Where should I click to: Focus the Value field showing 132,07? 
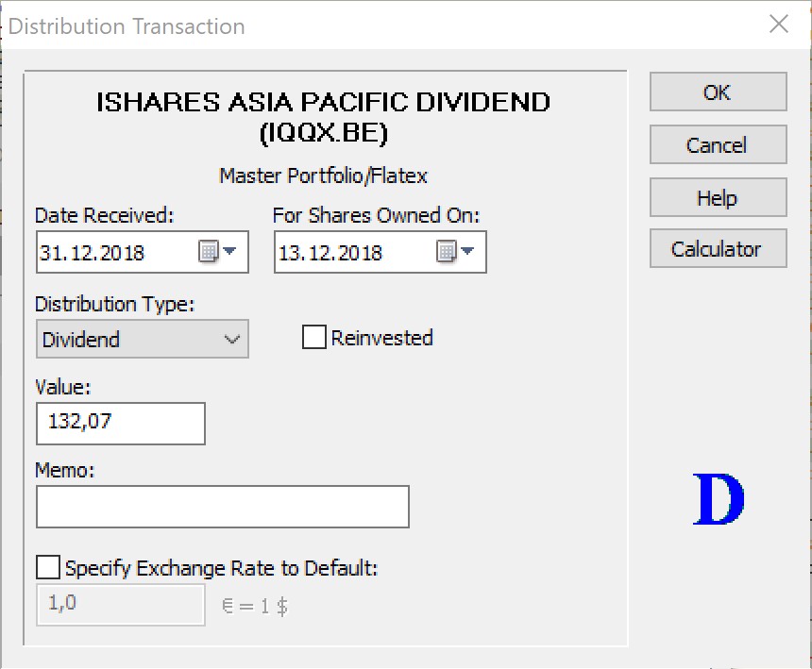(121, 424)
